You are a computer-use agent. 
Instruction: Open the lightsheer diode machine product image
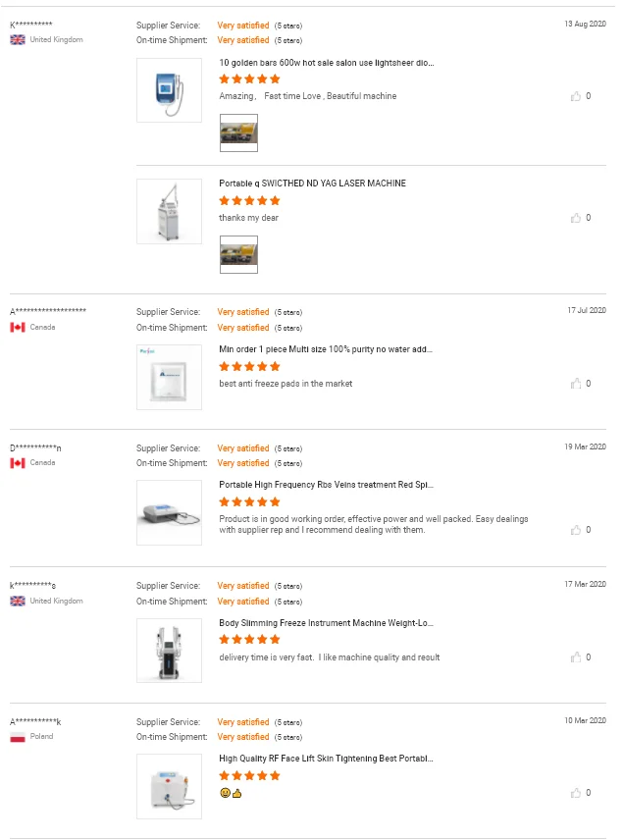coord(169,89)
